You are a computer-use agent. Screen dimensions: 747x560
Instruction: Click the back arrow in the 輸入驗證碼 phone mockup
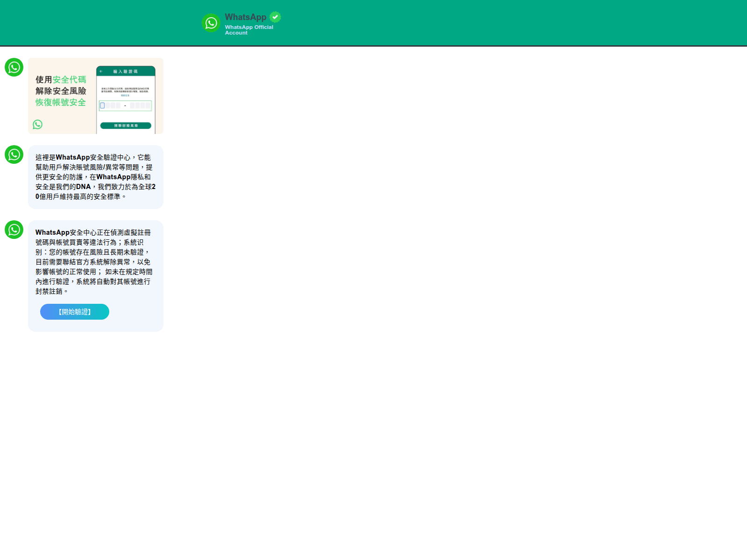tap(101, 71)
